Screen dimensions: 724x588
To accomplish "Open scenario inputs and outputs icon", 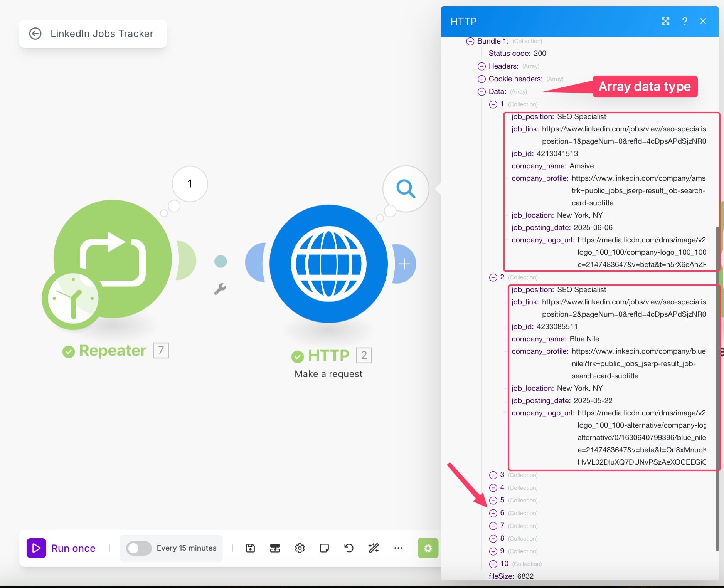I will 275,548.
